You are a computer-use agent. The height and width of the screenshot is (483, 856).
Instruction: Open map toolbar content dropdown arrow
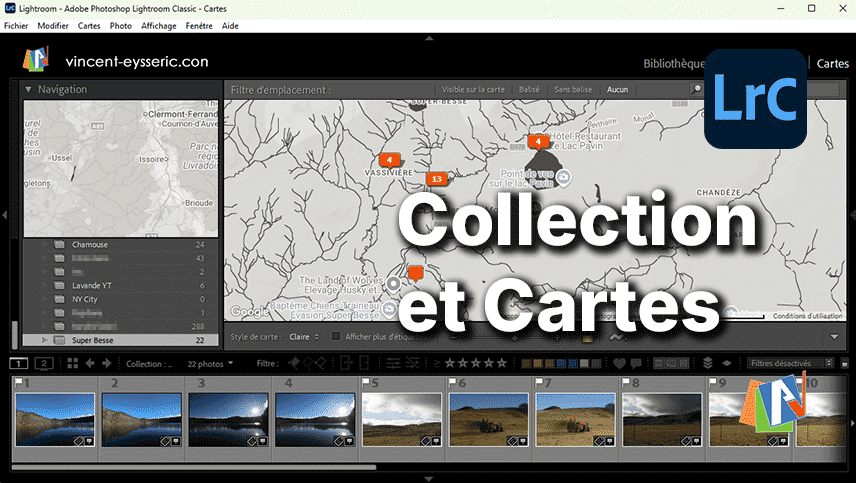pyautogui.click(x=834, y=337)
